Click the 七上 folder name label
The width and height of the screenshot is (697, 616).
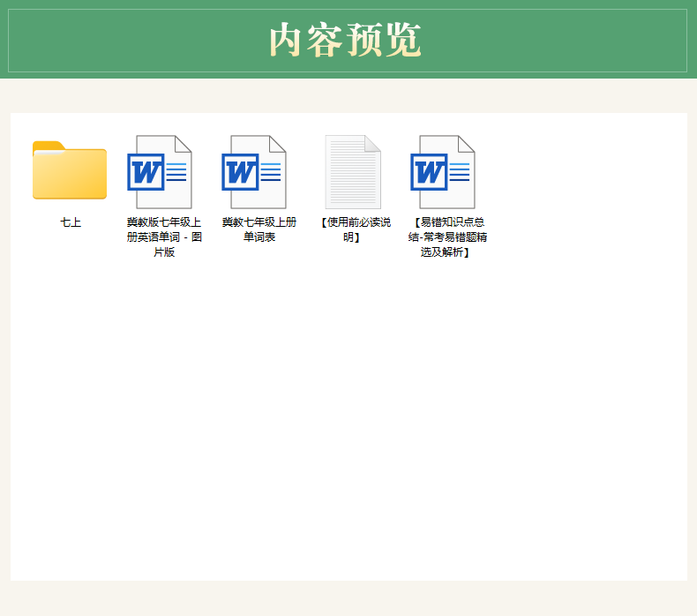[71, 222]
